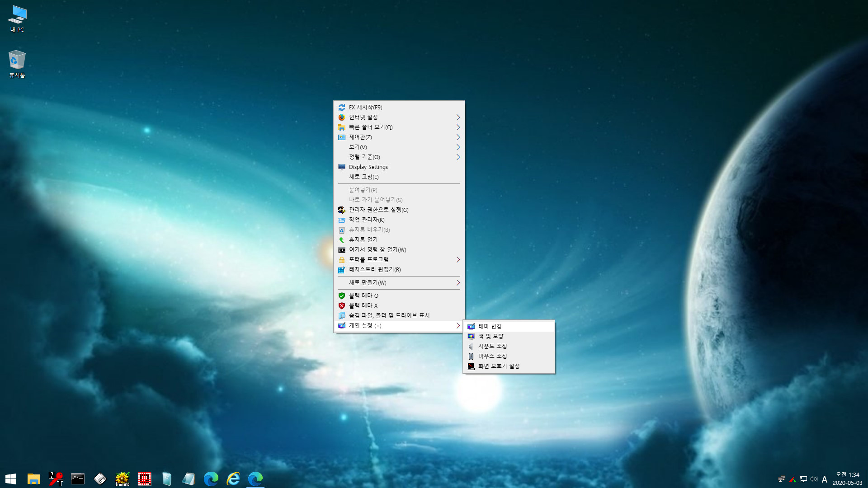Click the taskbar clock showing 오전 1:34

847,479
